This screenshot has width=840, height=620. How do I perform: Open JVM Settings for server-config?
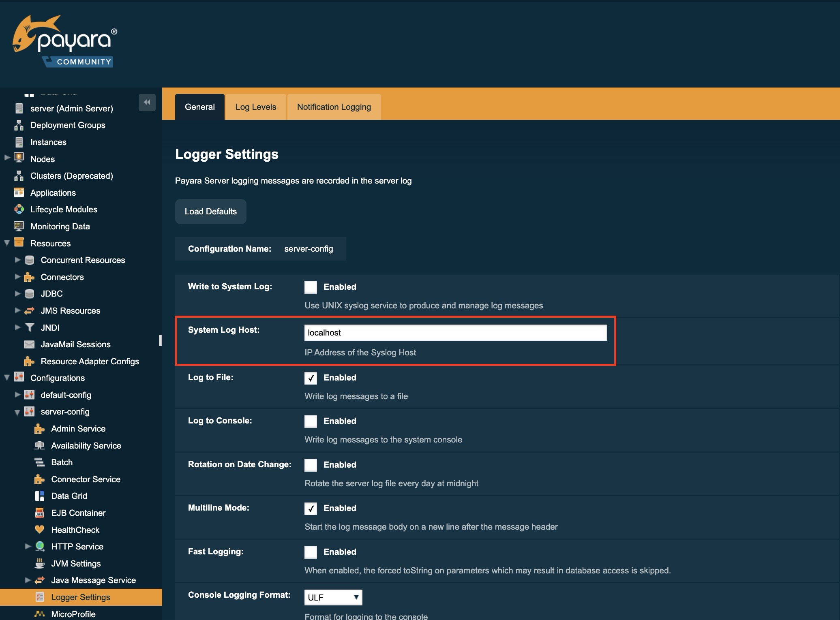(75, 563)
